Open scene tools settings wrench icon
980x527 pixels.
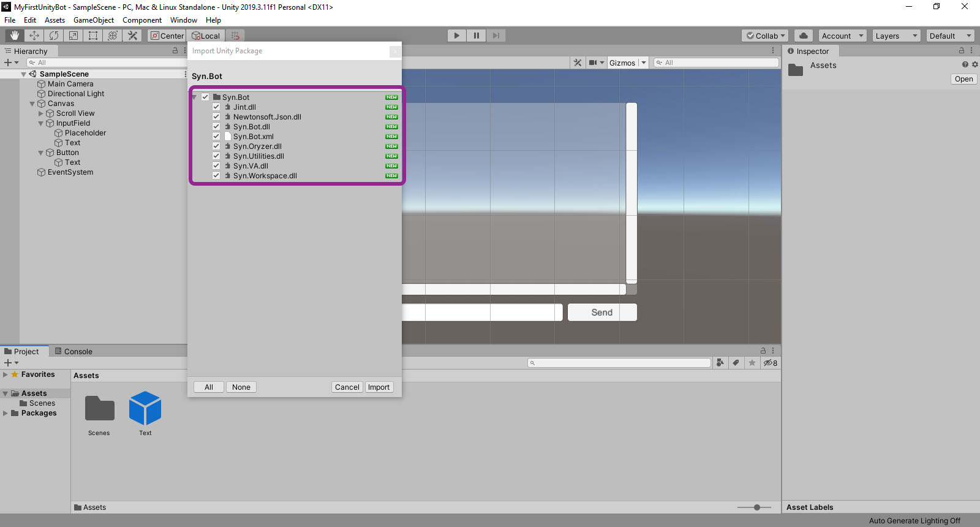pos(577,63)
